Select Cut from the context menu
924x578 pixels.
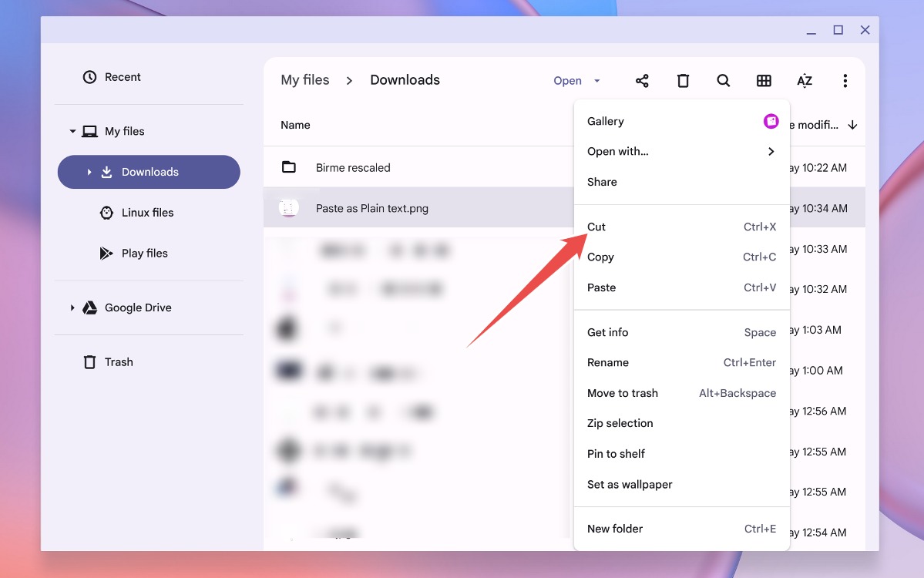pos(596,227)
